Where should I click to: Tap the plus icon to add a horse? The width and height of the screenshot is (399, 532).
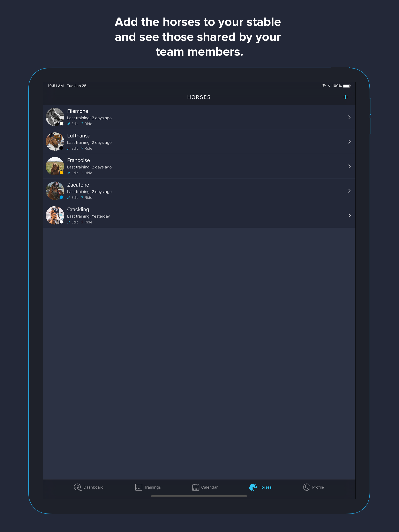[x=345, y=97]
